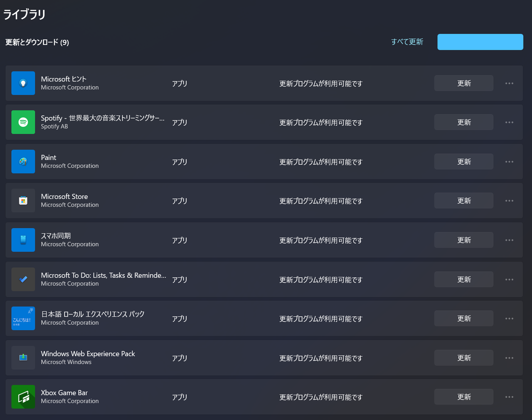Viewport: 532px width, 420px height.
Task: Select the Spotify - 世界最大の音楽ストリーミングサー... title
Action: point(103,118)
